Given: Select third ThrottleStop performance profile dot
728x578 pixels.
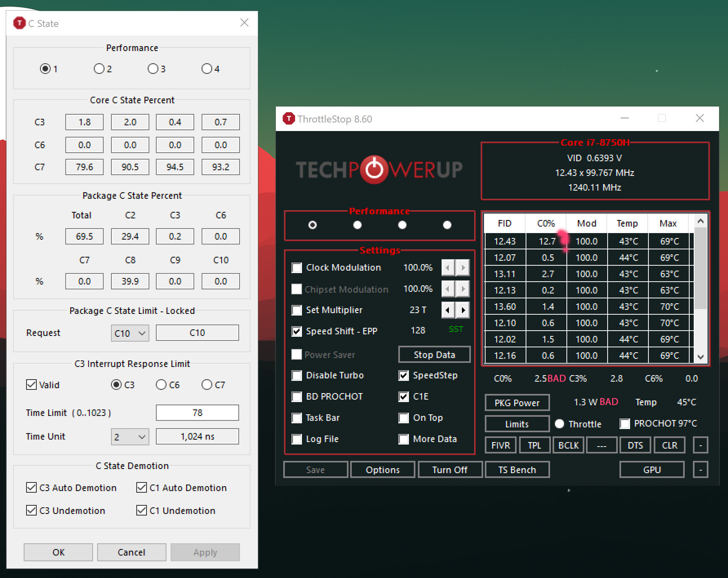Looking at the screenshot, I should tap(402, 225).
